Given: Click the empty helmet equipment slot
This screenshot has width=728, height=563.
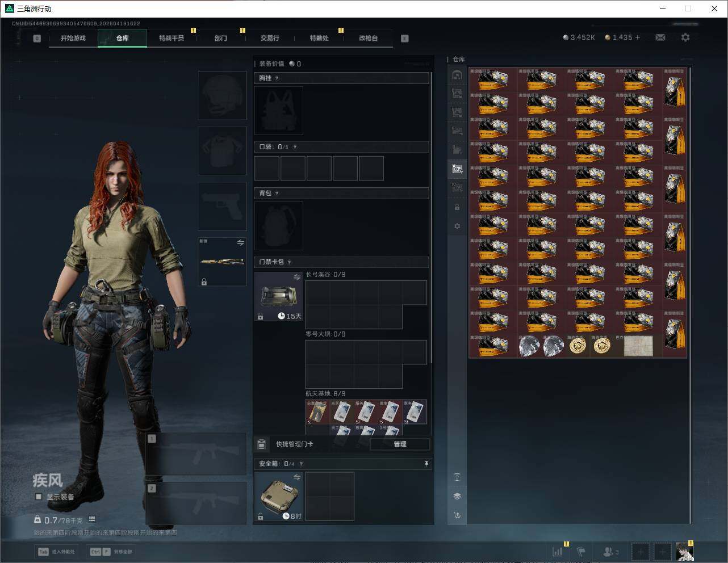Looking at the screenshot, I should click(x=222, y=95).
